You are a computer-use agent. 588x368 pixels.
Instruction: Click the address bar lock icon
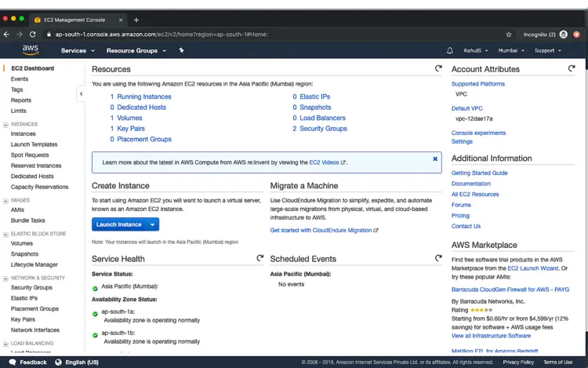(x=49, y=35)
